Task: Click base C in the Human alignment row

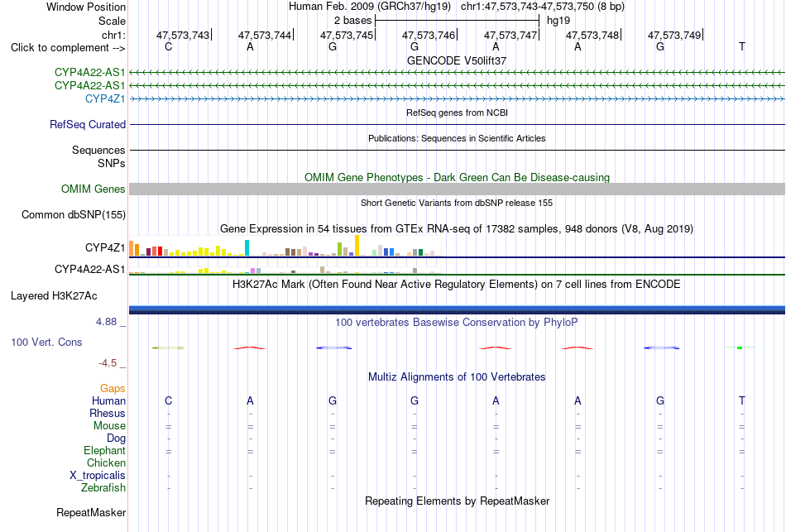Action: coord(169,400)
